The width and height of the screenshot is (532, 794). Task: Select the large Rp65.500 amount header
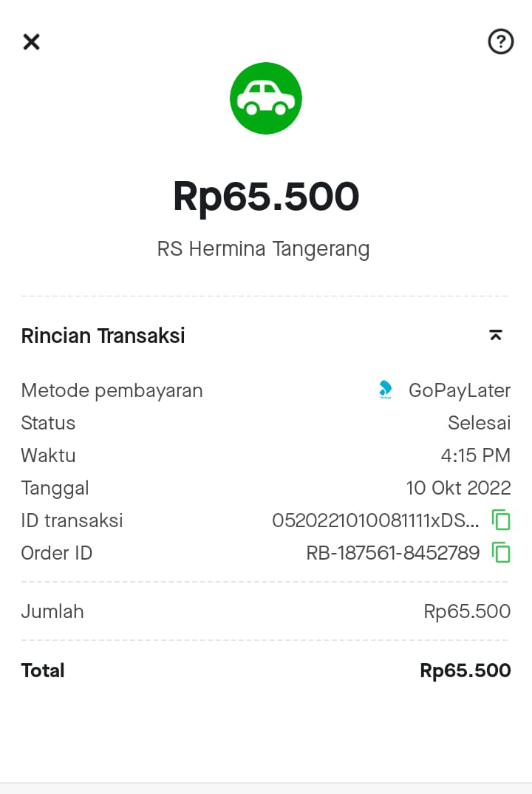click(266, 197)
